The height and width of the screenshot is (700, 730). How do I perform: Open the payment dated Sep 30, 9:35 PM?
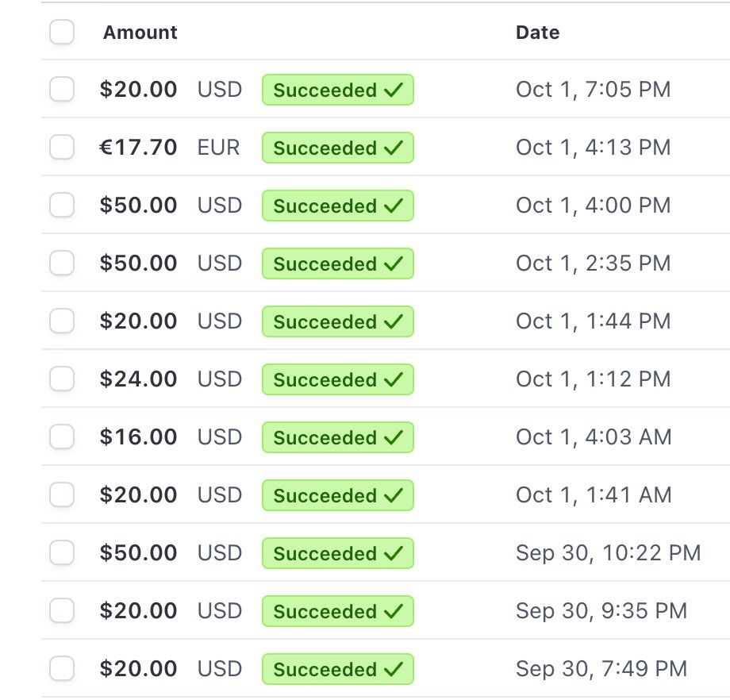point(386,610)
